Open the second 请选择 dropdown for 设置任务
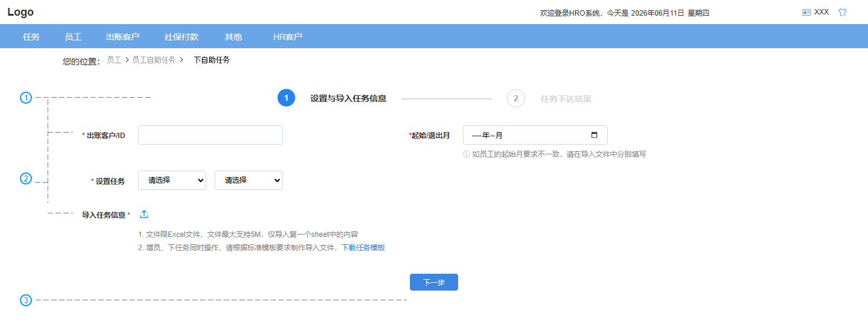 (x=248, y=180)
